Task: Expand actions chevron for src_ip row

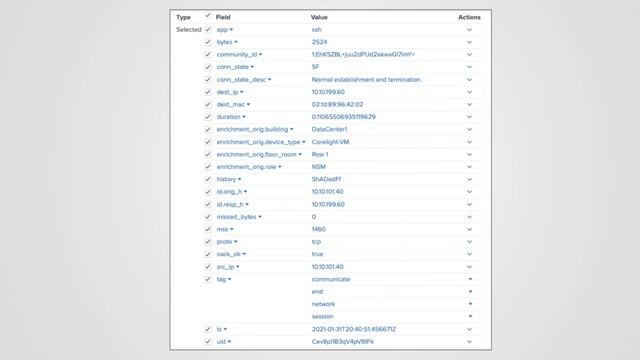Action: (x=469, y=267)
